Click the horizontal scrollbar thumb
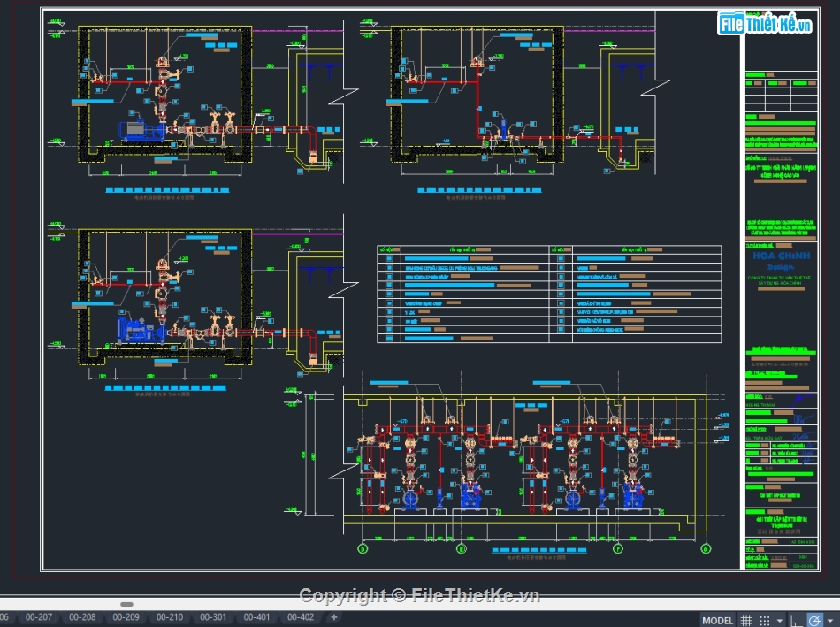The height and width of the screenshot is (627, 840). 126,604
